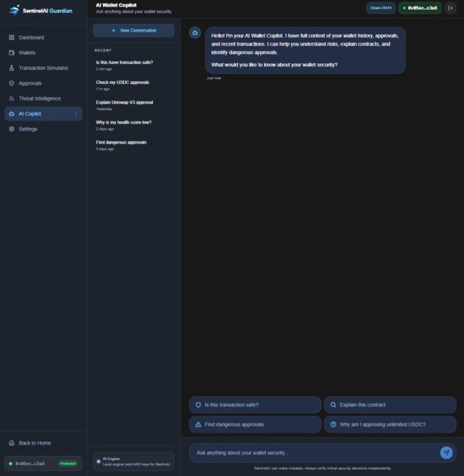Click the plus icon in New Conversation

(113, 31)
